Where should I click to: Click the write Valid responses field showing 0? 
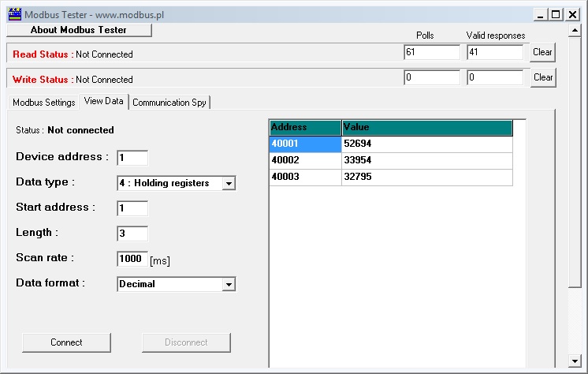(495, 77)
